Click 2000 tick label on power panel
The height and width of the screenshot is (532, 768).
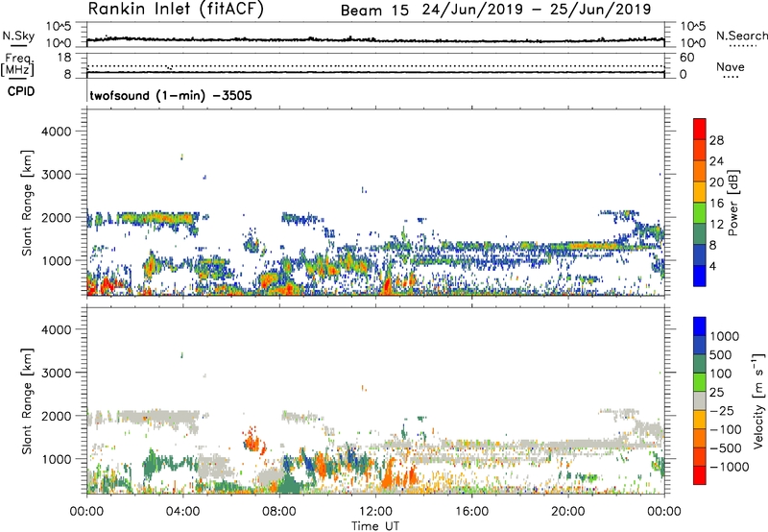pos(56,217)
